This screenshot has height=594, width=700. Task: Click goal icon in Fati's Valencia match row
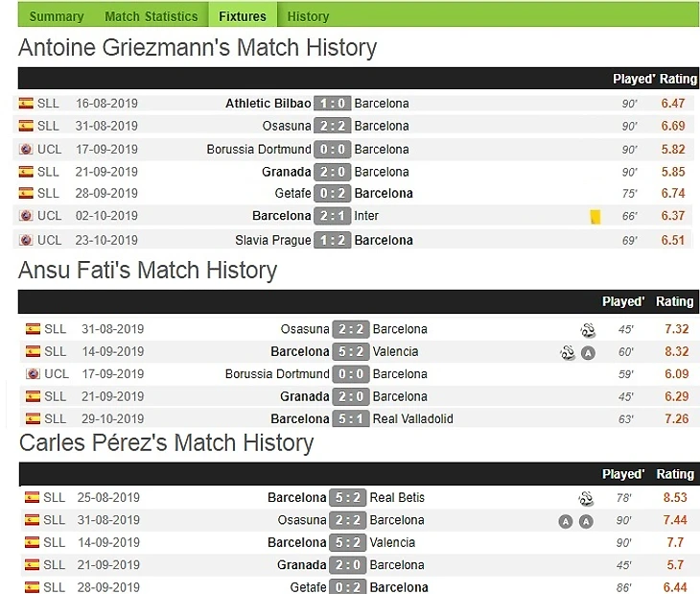coord(568,353)
